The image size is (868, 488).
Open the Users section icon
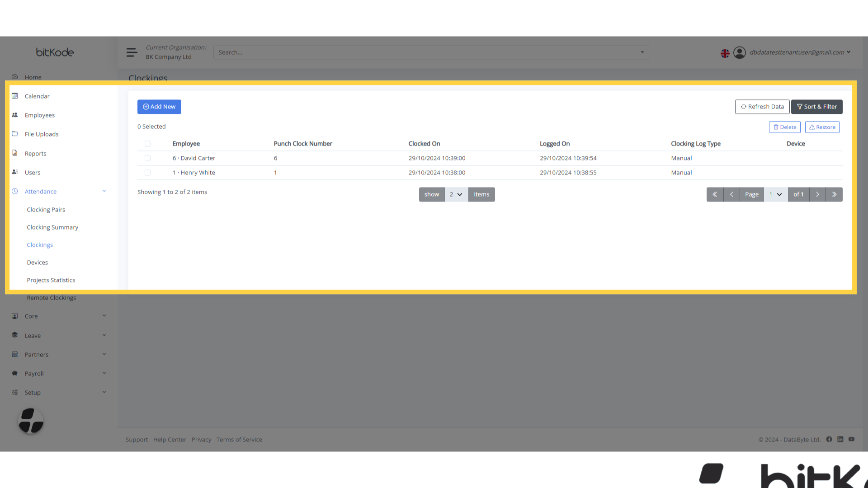pyautogui.click(x=15, y=172)
